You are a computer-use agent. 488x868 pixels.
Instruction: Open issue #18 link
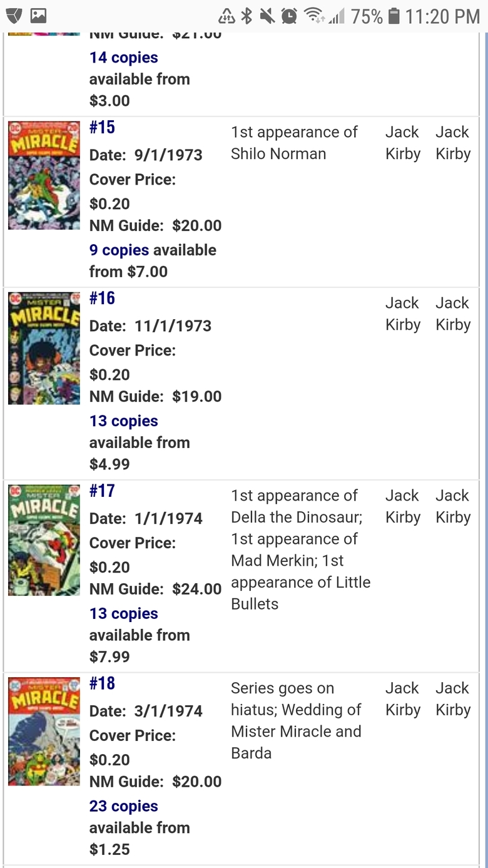102,684
